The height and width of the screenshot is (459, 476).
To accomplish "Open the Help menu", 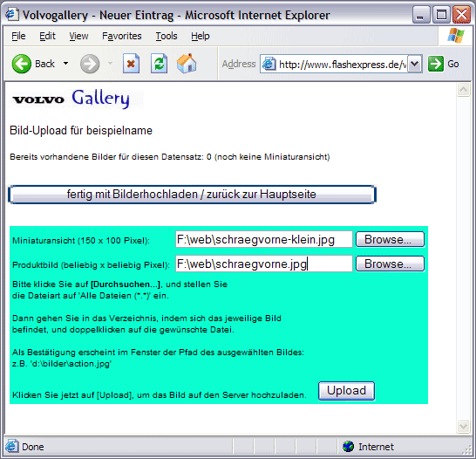I will [200, 36].
